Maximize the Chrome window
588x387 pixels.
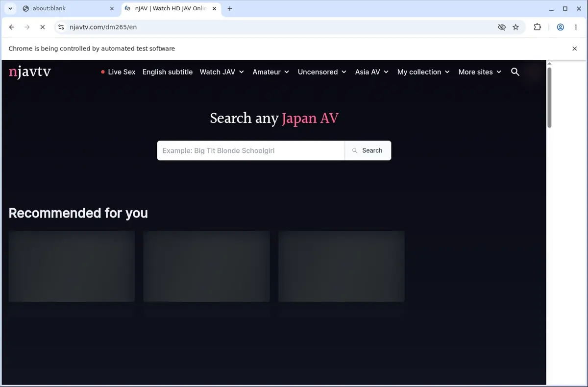point(565,8)
